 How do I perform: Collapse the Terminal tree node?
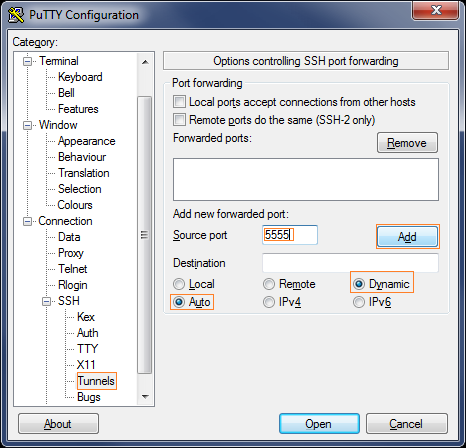[28, 61]
